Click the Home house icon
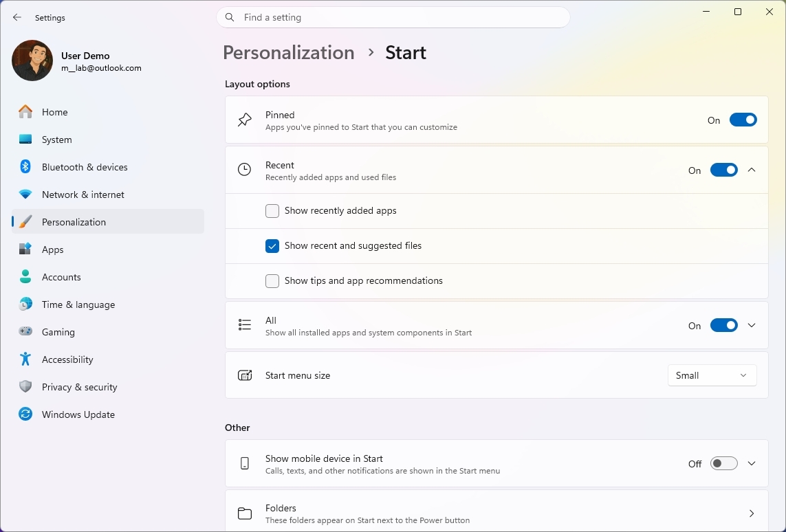This screenshot has width=786, height=532. [x=25, y=112]
